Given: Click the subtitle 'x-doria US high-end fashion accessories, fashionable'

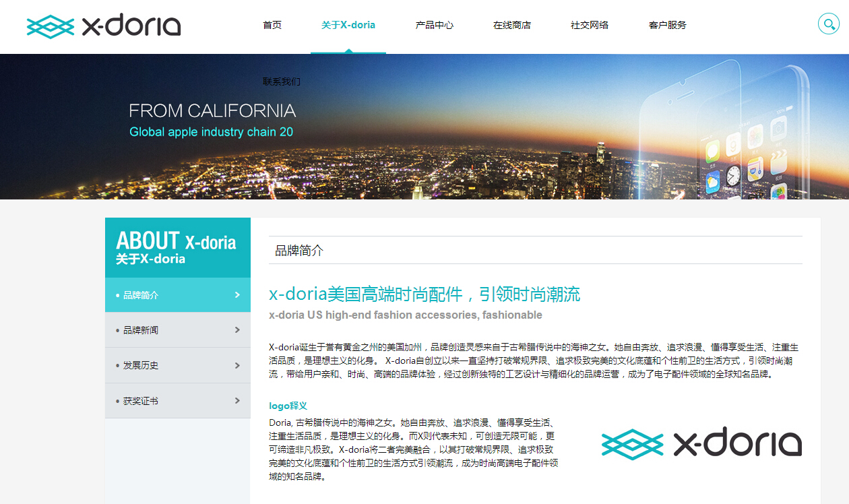Looking at the screenshot, I should [x=406, y=315].
